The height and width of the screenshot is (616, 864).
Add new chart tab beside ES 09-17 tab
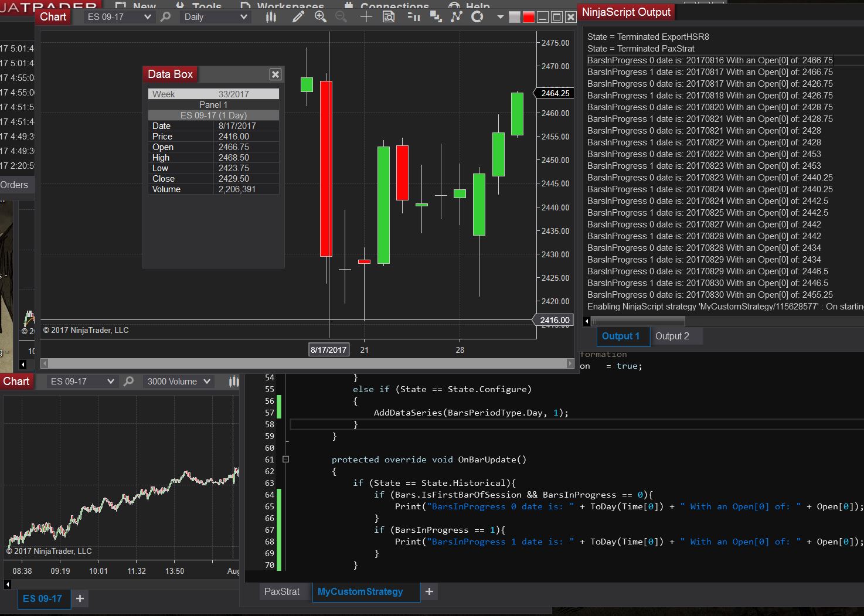click(x=80, y=598)
